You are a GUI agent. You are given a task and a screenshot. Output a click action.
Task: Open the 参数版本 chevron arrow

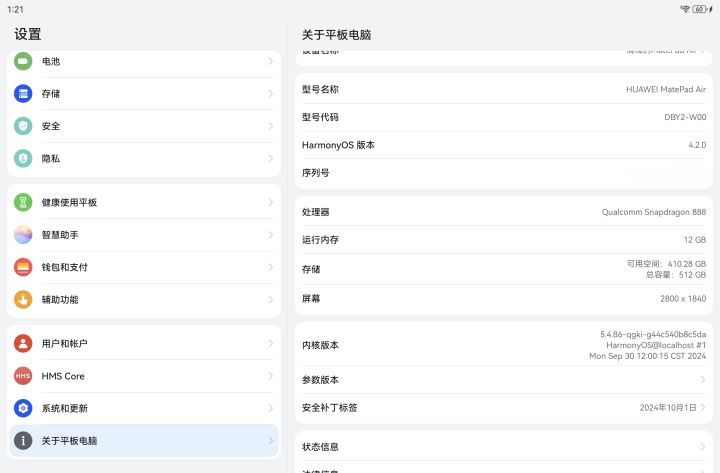click(703, 380)
